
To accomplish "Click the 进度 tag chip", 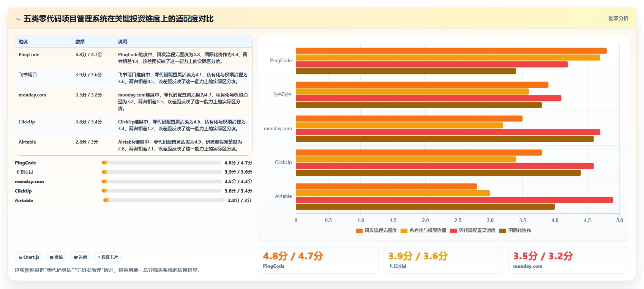I will [x=80, y=257].
